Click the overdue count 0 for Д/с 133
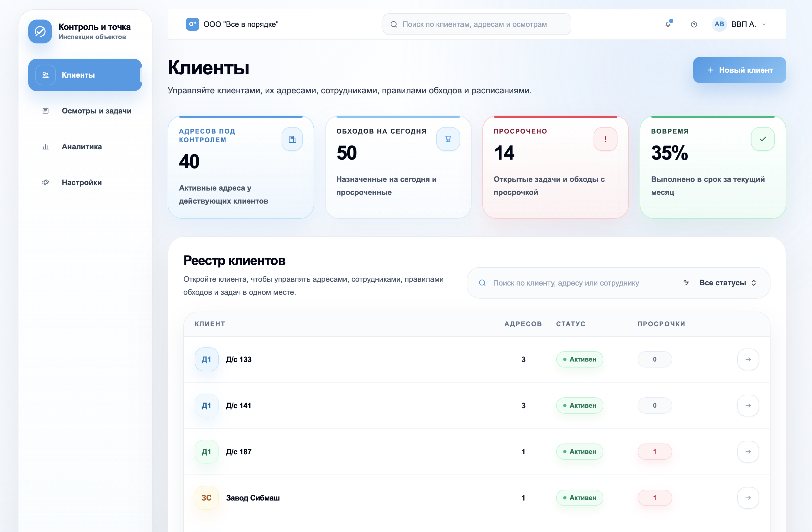 pos(654,359)
